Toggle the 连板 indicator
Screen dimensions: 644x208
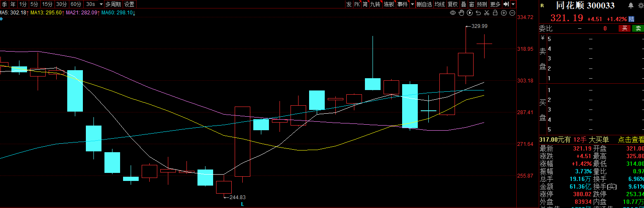click(x=389, y=4)
